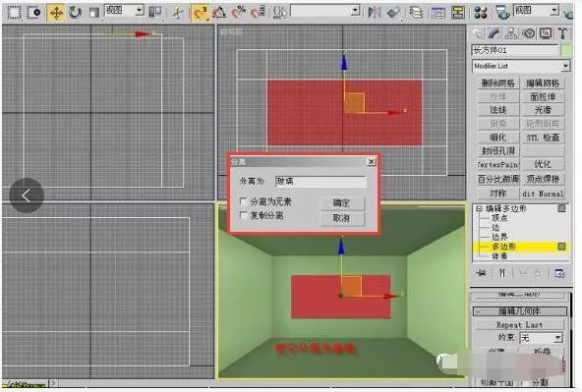This screenshot has height=392, width=582.
Task: Switch to the Display command panel tab
Action: point(546,33)
